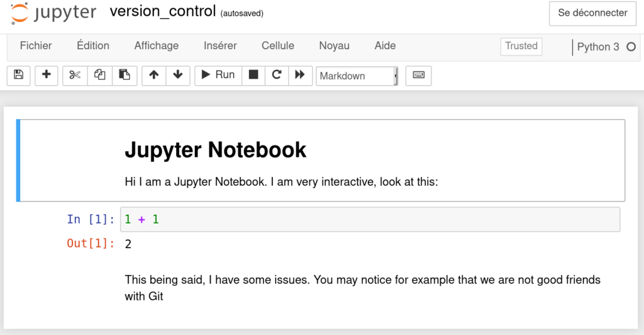Insert a new cell with plus icon
This screenshot has width=644, height=335.
click(x=47, y=75)
